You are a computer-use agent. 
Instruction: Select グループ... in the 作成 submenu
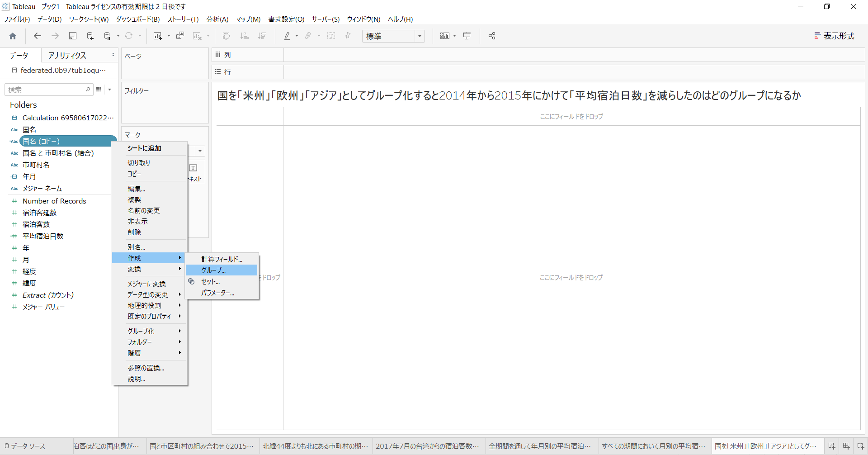(222, 270)
